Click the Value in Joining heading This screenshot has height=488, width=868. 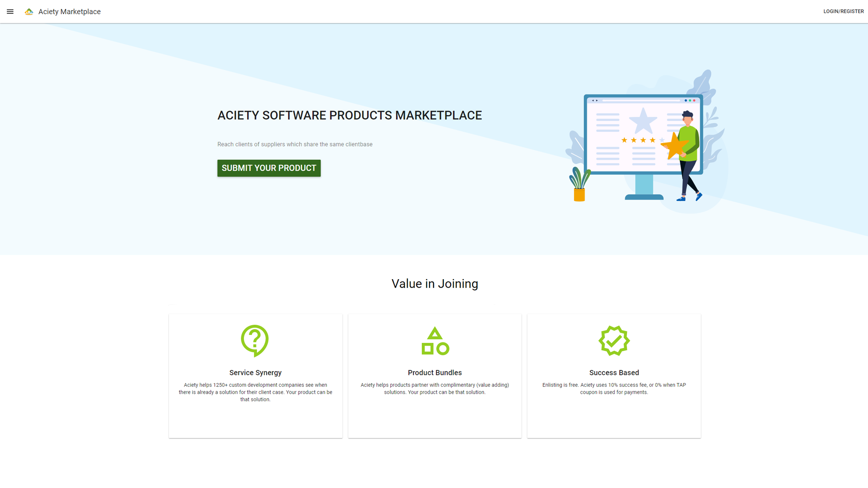coord(435,284)
